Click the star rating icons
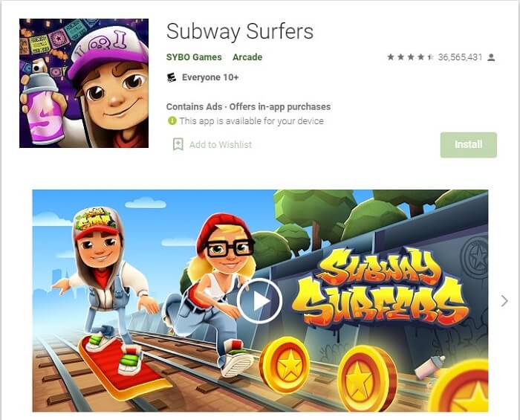 coord(411,57)
